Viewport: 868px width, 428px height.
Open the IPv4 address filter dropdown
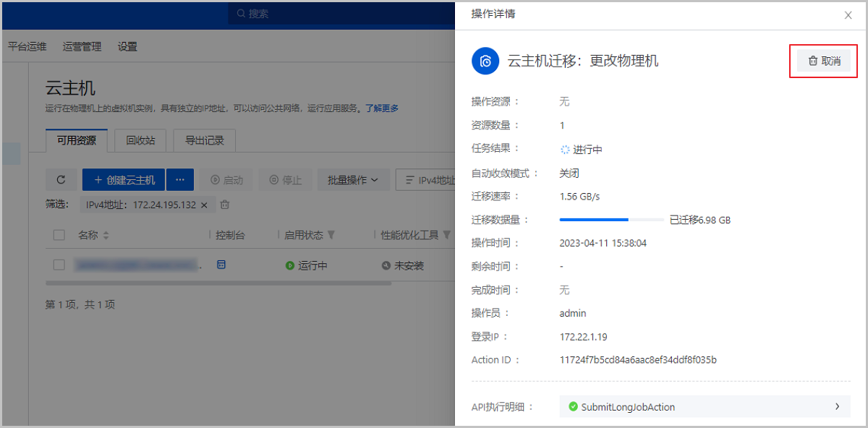[430, 180]
